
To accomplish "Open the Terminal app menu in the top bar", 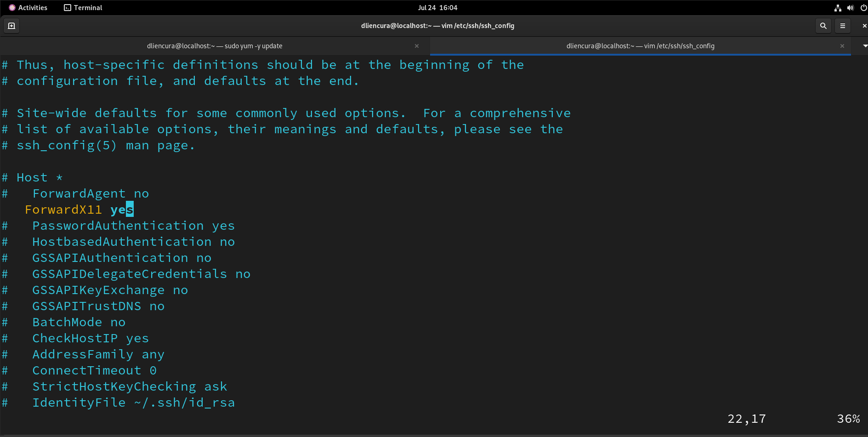I will pos(83,8).
